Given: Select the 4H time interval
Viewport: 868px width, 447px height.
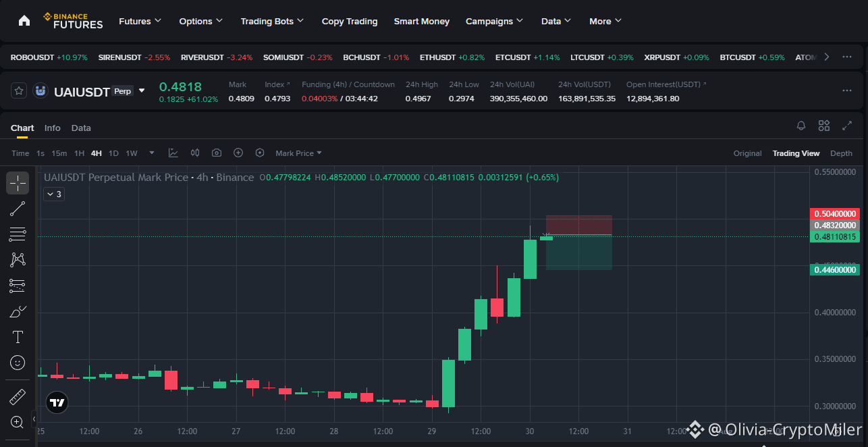Looking at the screenshot, I should [x=97, y=153].
